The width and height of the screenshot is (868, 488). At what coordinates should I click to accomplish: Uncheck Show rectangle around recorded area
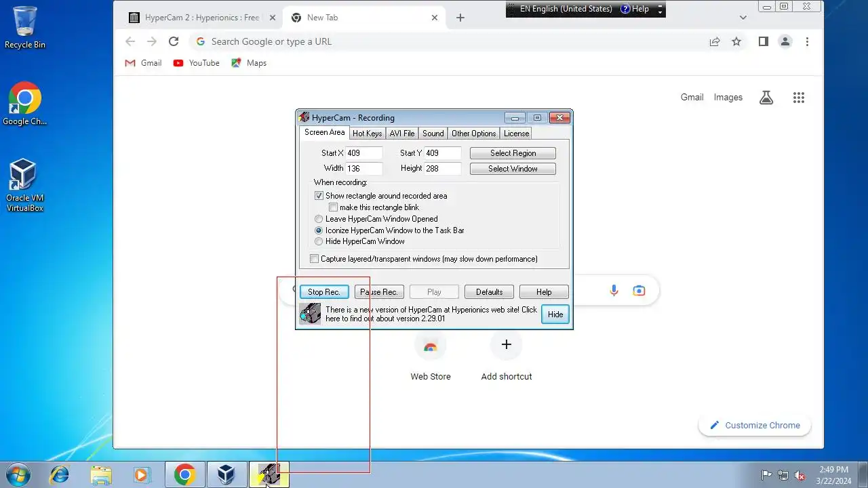pos(319,196)
